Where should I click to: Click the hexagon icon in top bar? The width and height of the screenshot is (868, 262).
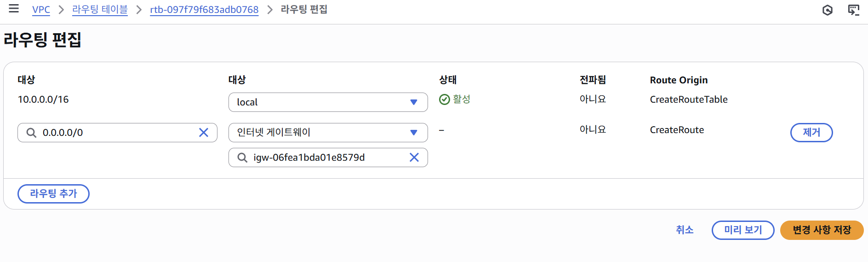click(827, 10)
